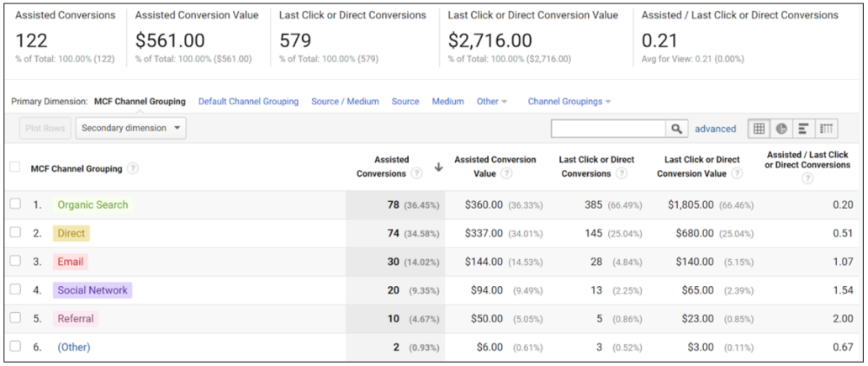The width and height of the screenshot is (868, 366).
Task: Check the Referral row checkbox
Action: (x=15, y=317)
